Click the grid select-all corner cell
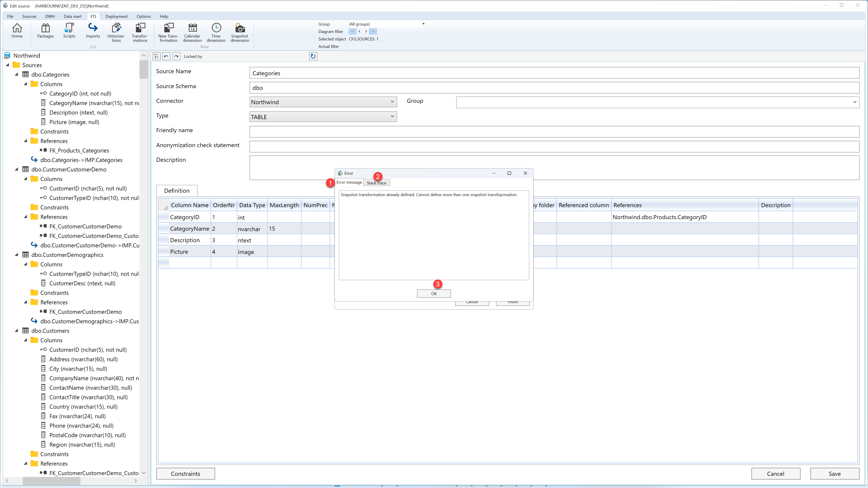The width and height of the screenshot is (868, 488). click(x=163, y=205)
